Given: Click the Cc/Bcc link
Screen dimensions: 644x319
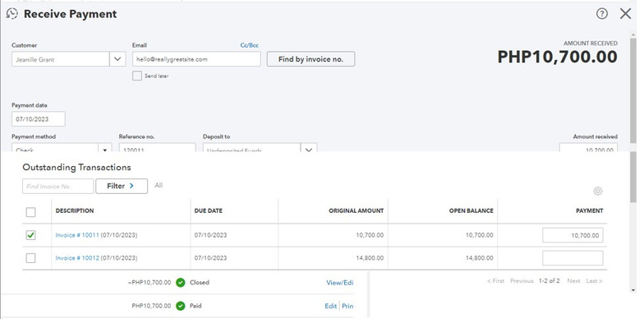Looking at the screenshot, I should [250, 46].
